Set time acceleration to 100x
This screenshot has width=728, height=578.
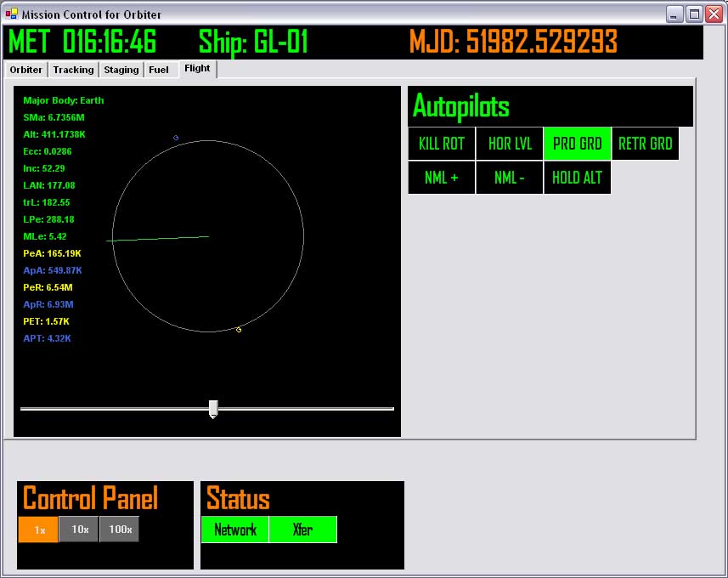pyautogui.click(x=119, y=530)
